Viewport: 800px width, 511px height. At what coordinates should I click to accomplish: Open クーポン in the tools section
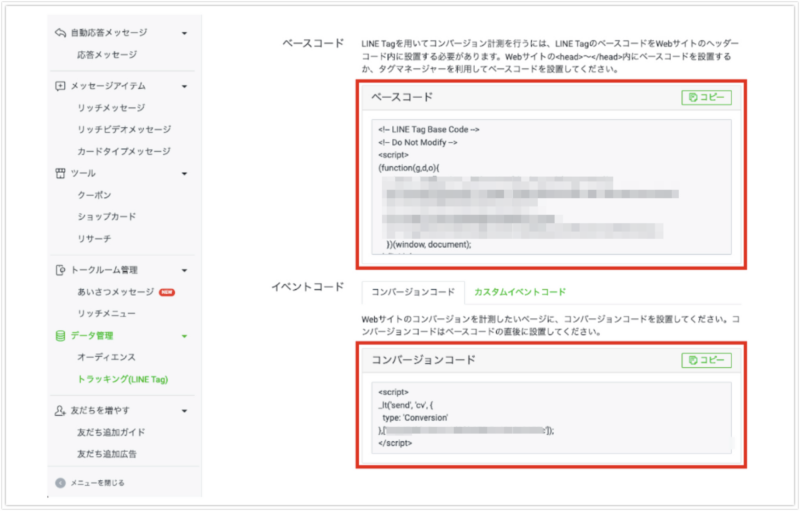(94, 195)
